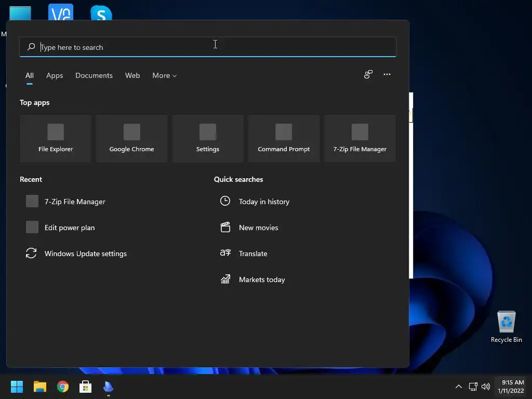Open Google Chrome from the taskbar
Screen dimensions: 532x399
[63, 387]
